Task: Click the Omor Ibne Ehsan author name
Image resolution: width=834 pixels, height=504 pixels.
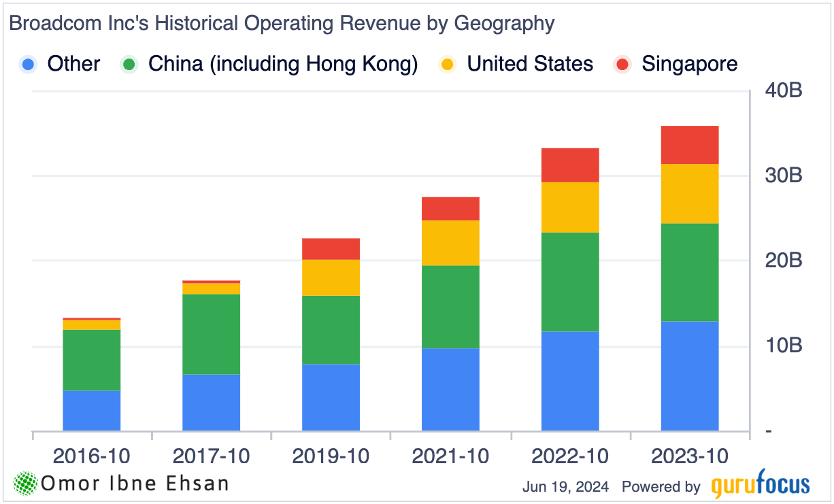Action: click(x=135, y=484)
